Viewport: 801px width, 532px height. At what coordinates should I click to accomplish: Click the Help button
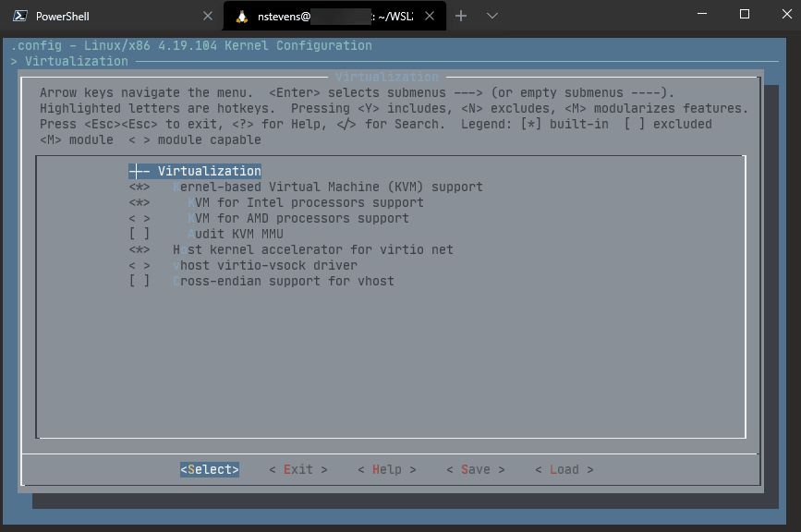coord(387,470)
